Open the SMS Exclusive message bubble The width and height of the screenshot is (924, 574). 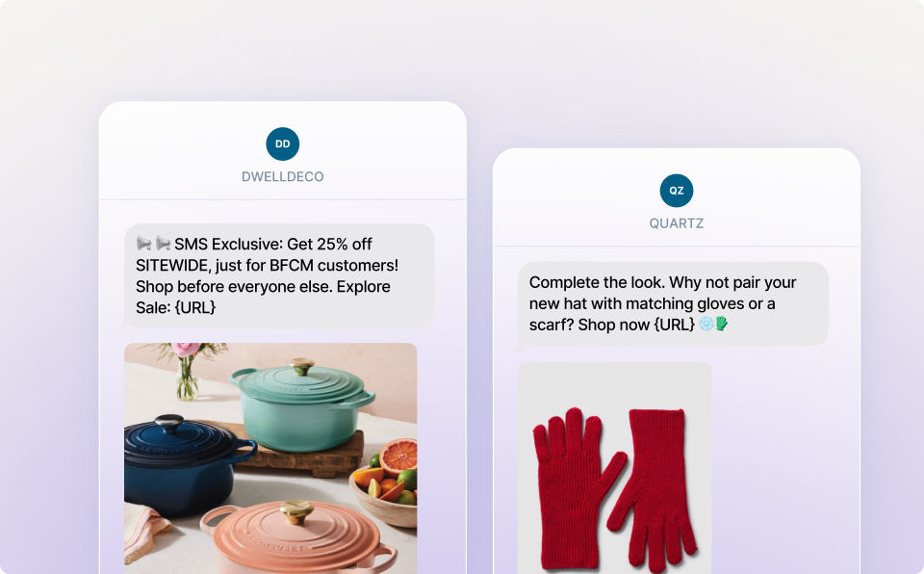(x=279, y=275)
